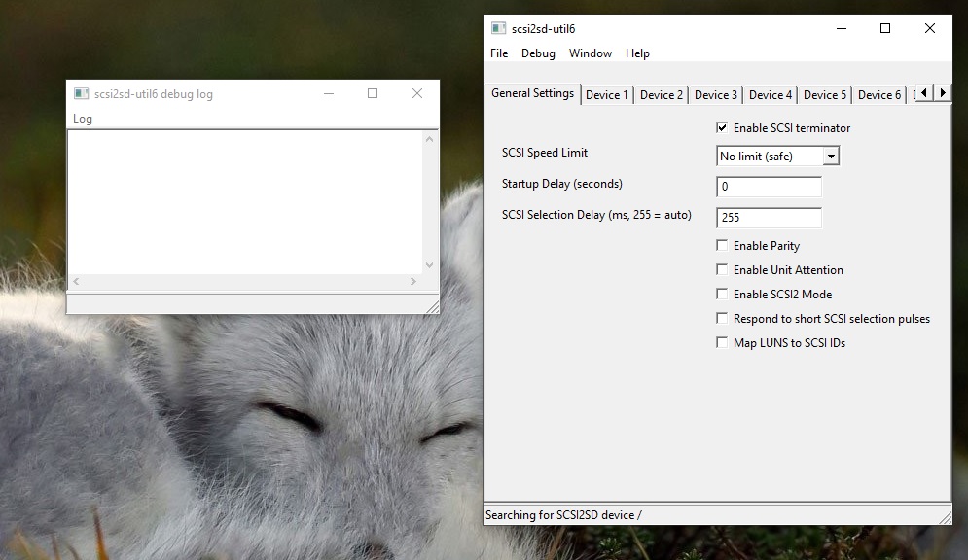Toggle Enable SCSI2 Mode checkbox
This screenshot has width=968, height=560.
coord(722,295)
